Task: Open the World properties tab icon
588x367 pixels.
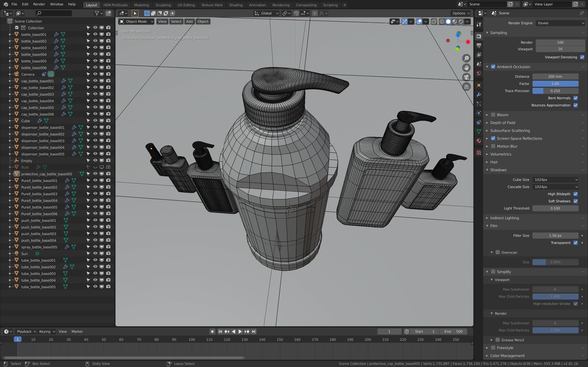Action: point(479,74)
